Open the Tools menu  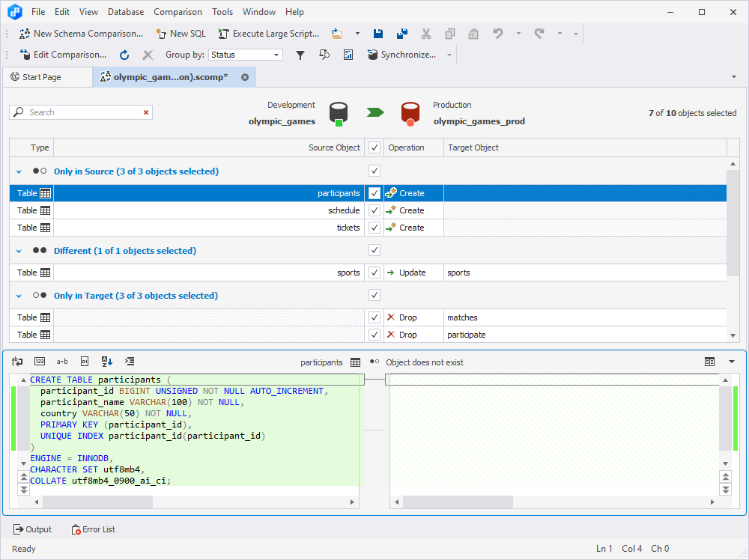coord(222,12)
